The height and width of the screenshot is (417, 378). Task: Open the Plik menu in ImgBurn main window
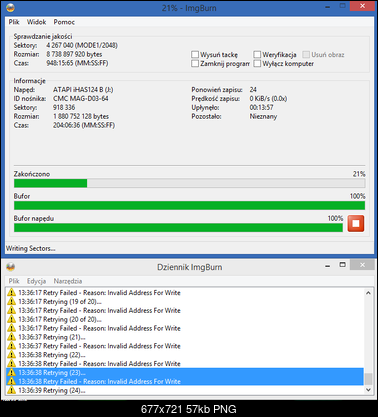[x=14, y=22]
